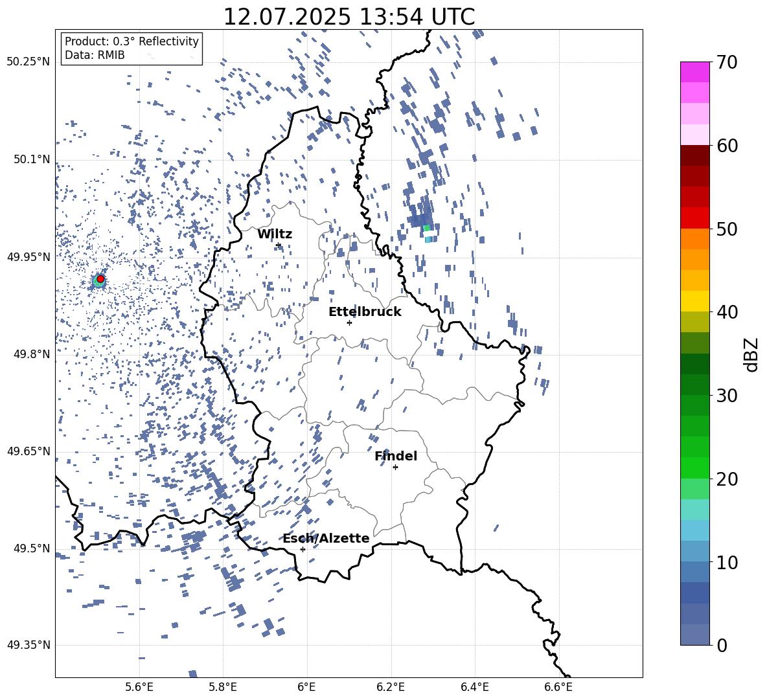
Task: Click the colorbar tick label 20
Action: pyautogui.click(x=727, y=479)
